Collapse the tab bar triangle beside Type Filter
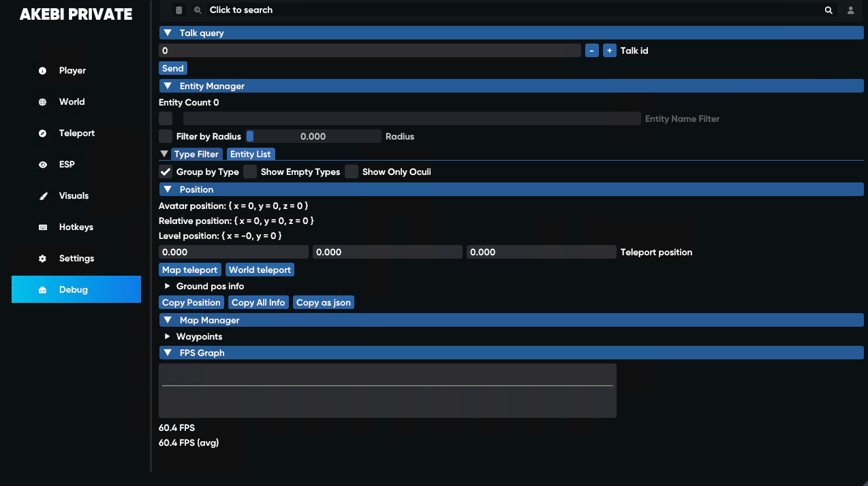The width and height of the screenshot is (868, 486). [164, 154]
